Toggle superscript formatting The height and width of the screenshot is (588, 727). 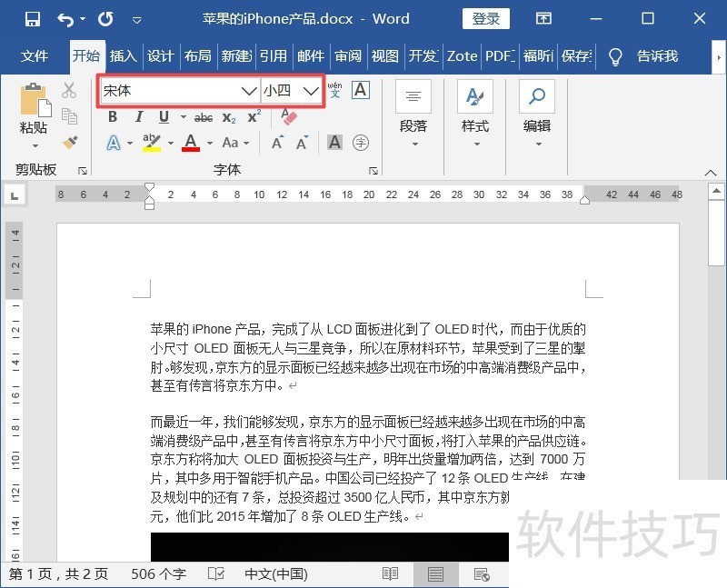[254, 117]
